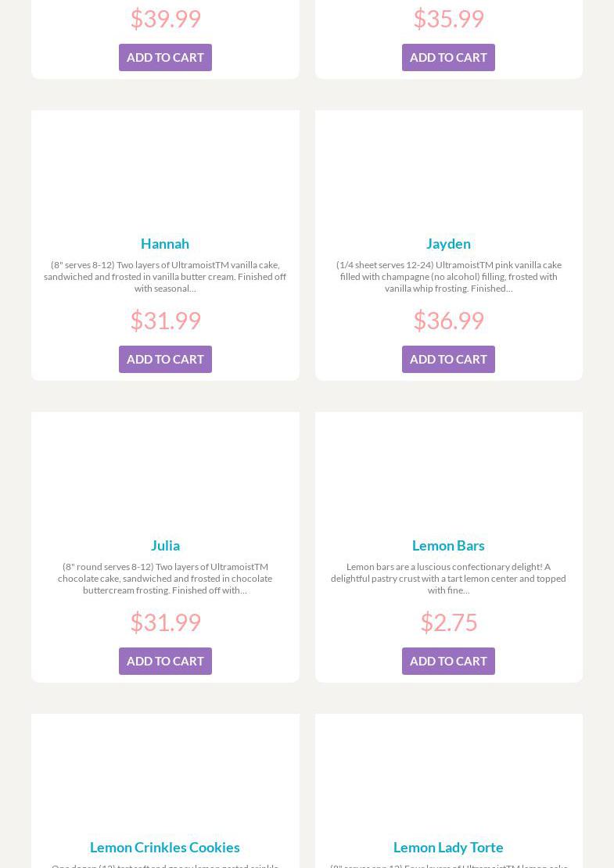Open the Jayden product title link
Screen dimensions: 614x868
click(448, 243)
